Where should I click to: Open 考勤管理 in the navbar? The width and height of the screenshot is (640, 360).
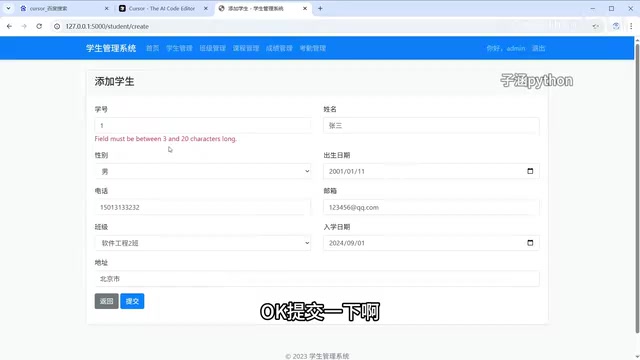[313, 48]
